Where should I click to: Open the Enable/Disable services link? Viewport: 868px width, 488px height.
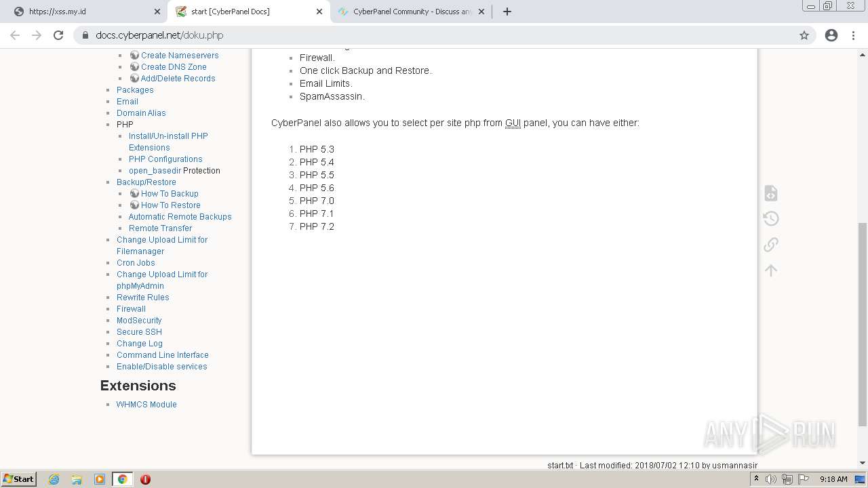(162, 366)
